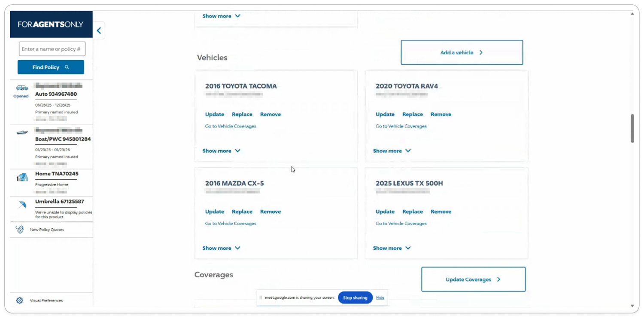Click the Find Policy button
644x319 pixels.
(x=51, y=67)
